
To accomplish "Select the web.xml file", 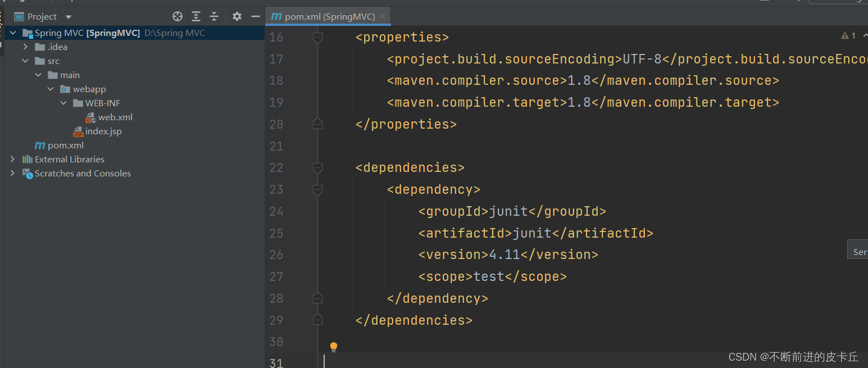I will click(x=115, y=117).
